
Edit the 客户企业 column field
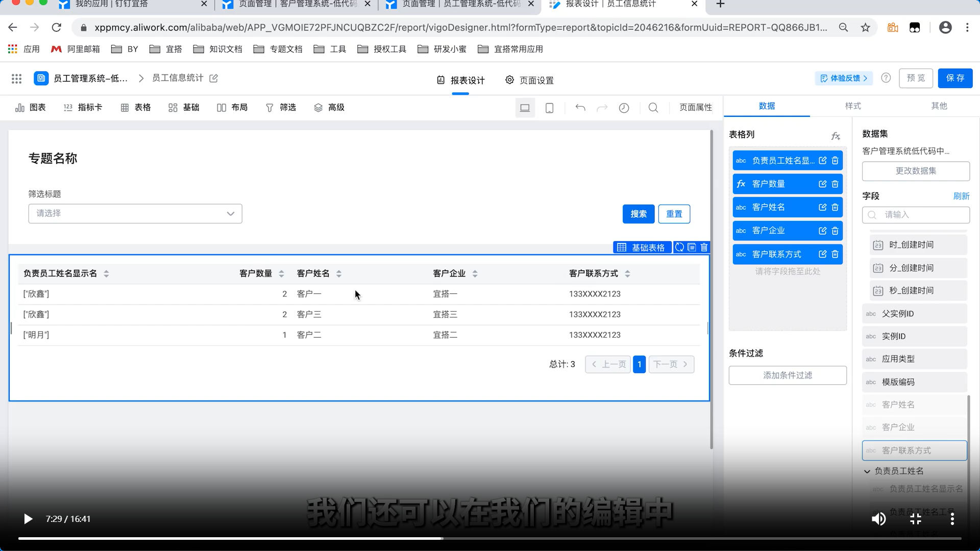coord(822,231)
